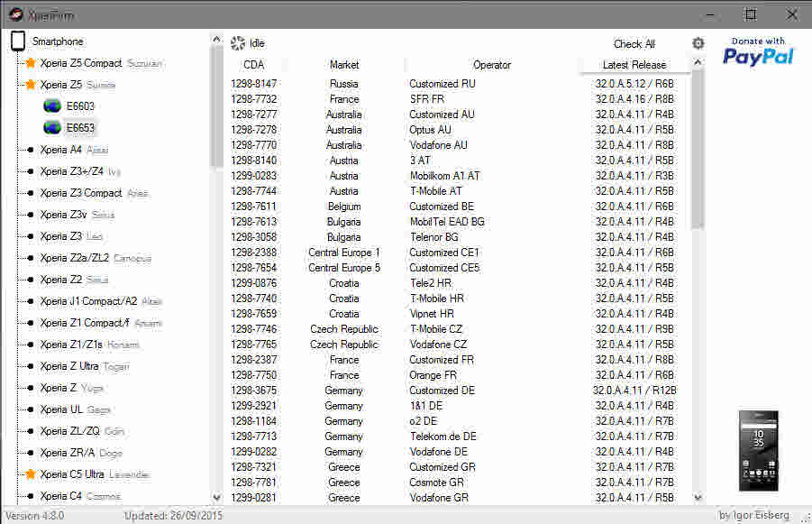Select Xperia Z1/Z1s in the device tree
This screenshot has height=524, width=812.
(x=71, y=345)
